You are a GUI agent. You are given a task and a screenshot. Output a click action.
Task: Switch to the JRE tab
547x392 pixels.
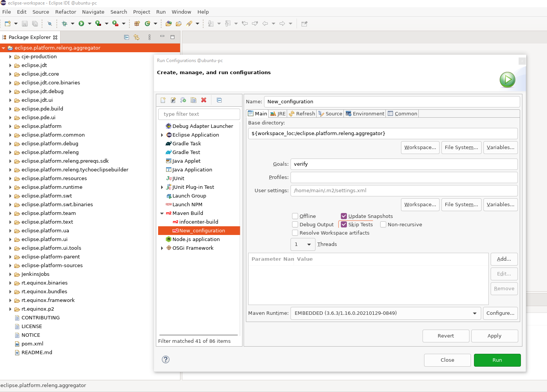pyautogui.click(x=278, y=114)
